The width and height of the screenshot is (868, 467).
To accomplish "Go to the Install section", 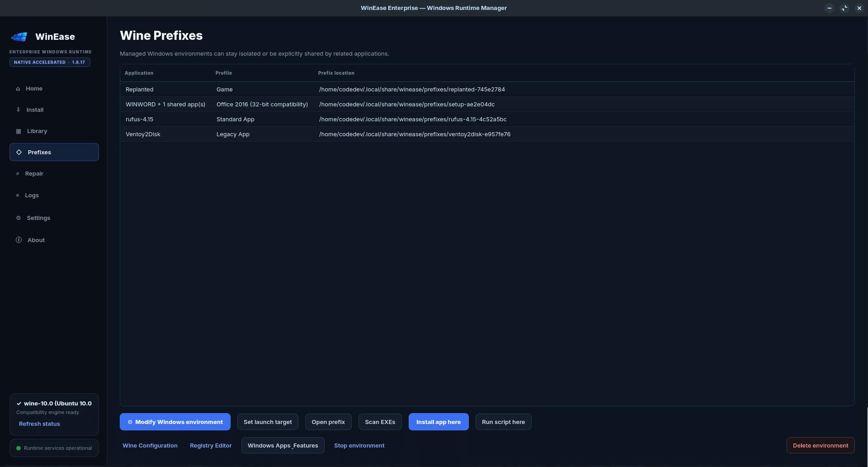I will coord(54,110).
